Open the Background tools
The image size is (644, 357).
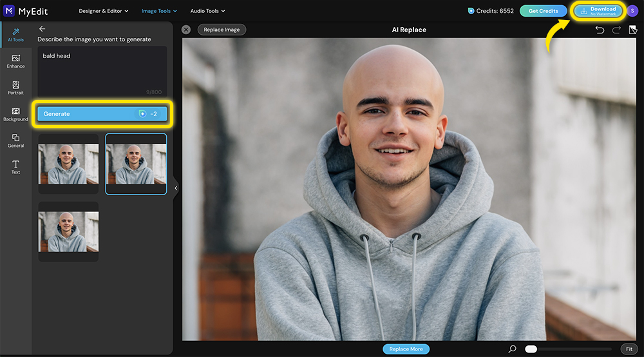[15, 115]
